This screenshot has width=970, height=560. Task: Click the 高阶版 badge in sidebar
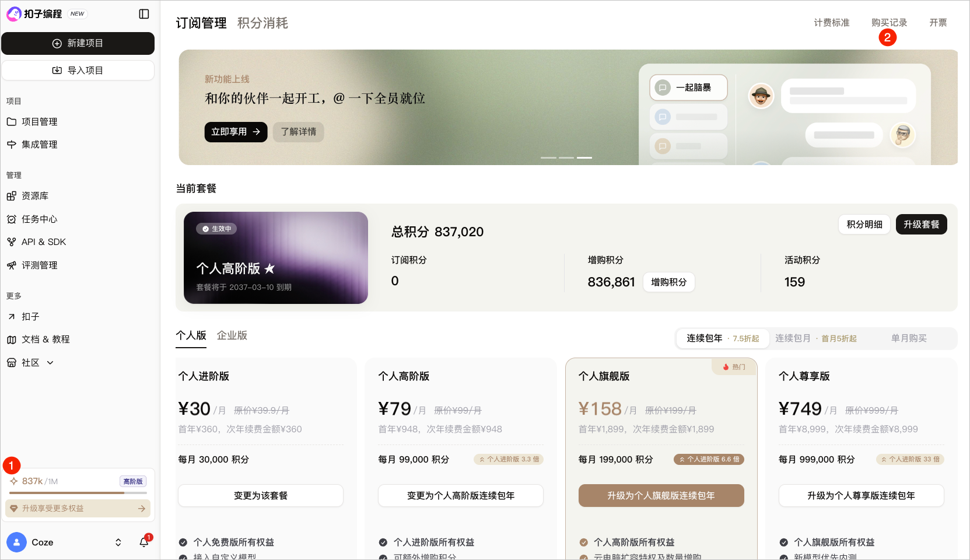[x=133, y=481]
